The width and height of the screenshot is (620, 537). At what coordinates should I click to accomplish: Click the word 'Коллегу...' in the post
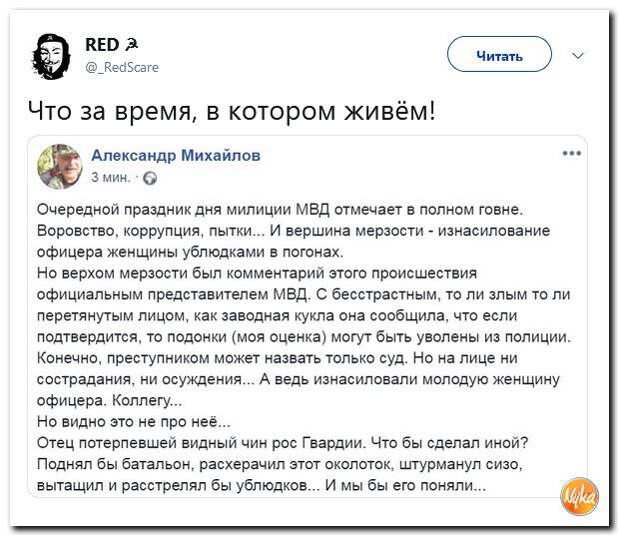(147, 400)
